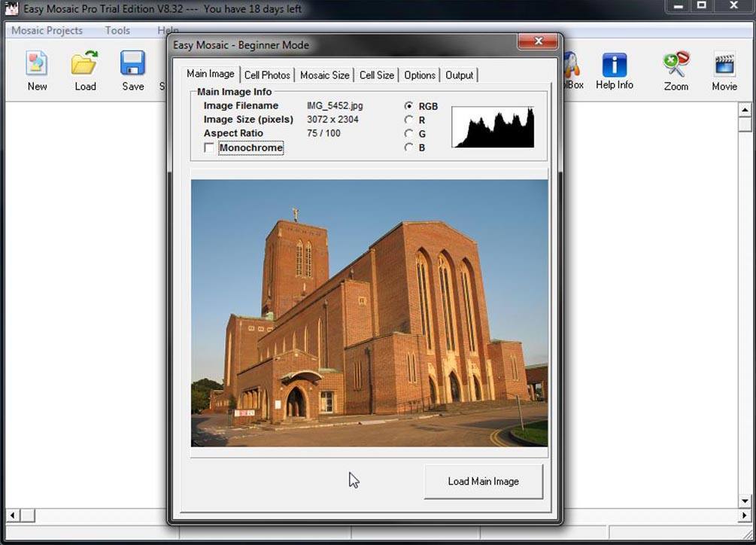This screenshot has width=756, height=545.
Task: Switch to the Main Image tab
Action: [211, 74]
